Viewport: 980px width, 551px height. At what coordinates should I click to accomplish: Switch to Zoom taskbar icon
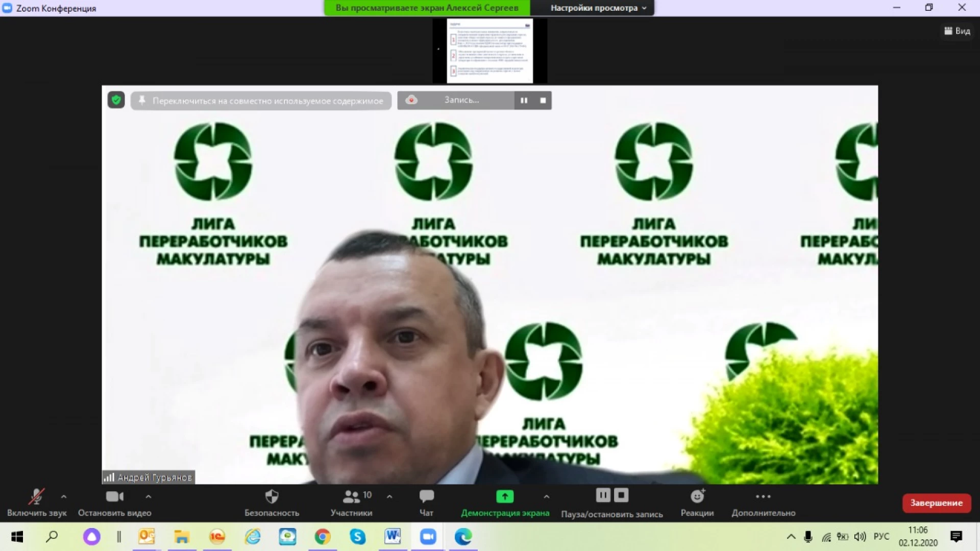pos(428,537)
